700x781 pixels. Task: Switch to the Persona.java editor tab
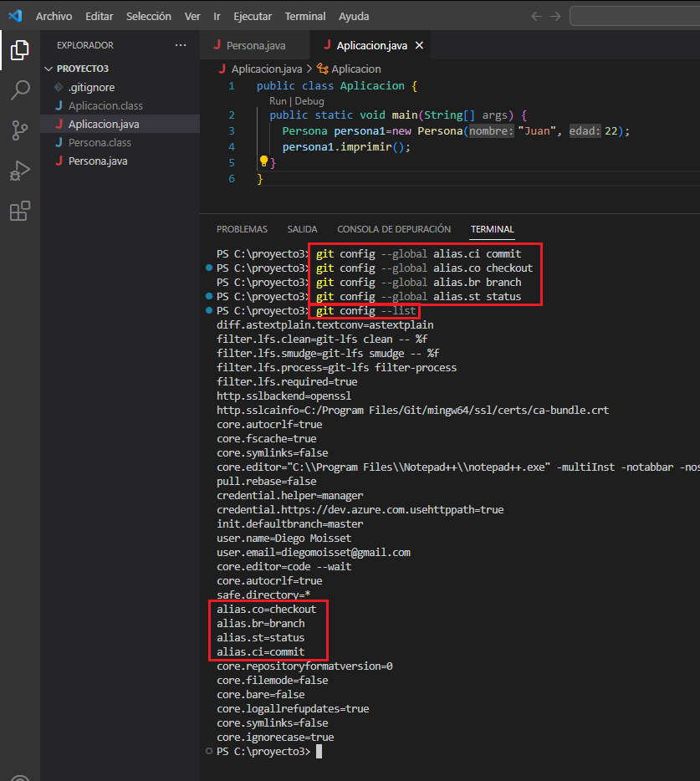pos(254,45)
